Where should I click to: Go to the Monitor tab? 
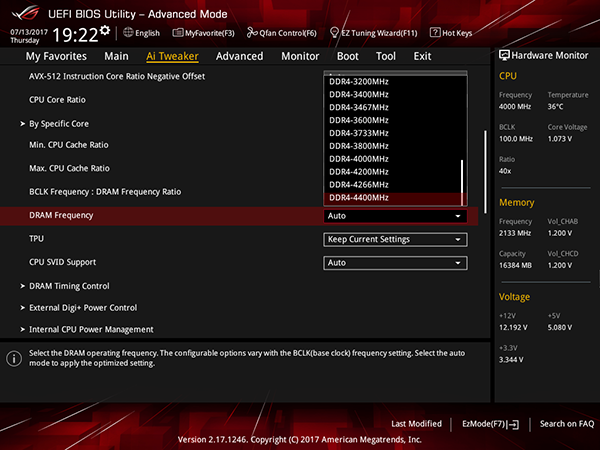click(x=300, y=56)
